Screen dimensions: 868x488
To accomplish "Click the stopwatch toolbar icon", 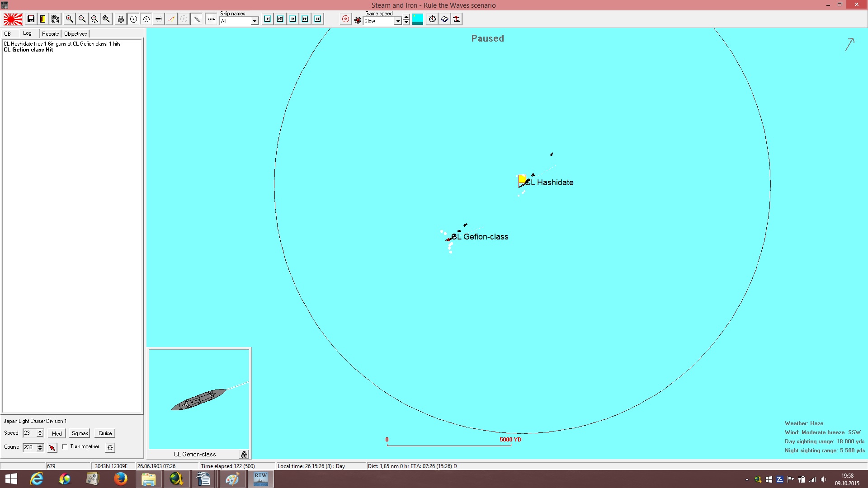I will (x=433, y=19).
